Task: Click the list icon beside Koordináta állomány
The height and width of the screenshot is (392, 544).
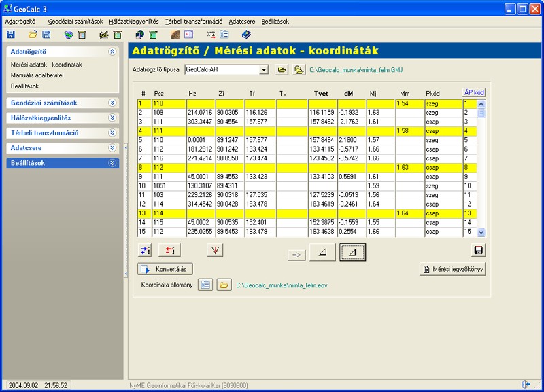Action: pos(205,285)
